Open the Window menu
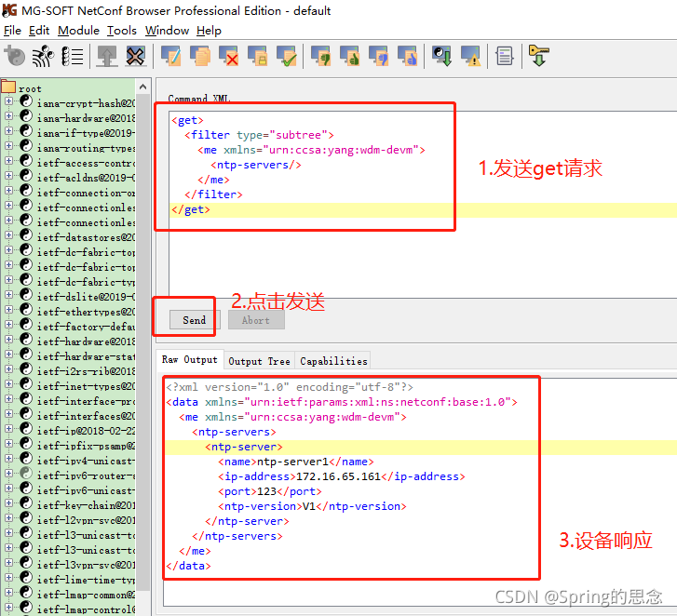The height and width of the screenshot is (616, 677). 167,31
